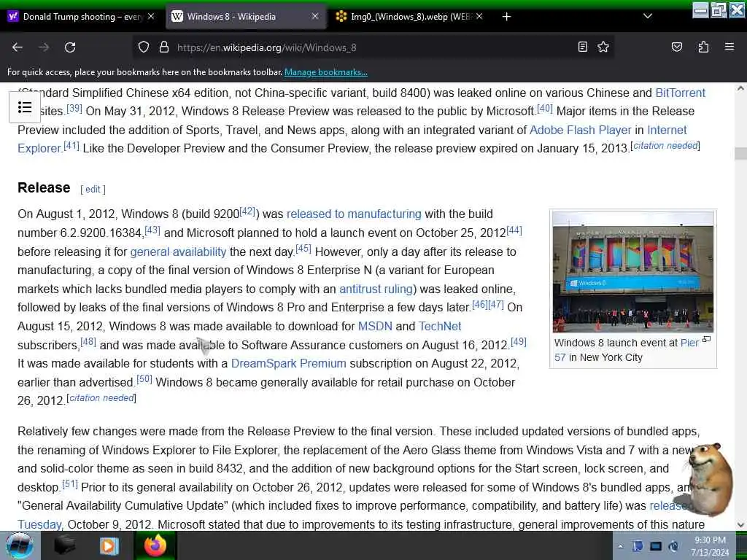The image size is (747, 560).
Task: Open released to manufacturing link
Action: point(354,214)
